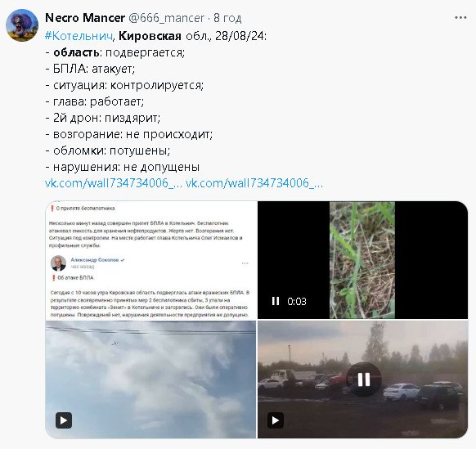Screen dimensions: 476x449
Task: Pause the grass video via small pause icon
Action: [276, 301]
